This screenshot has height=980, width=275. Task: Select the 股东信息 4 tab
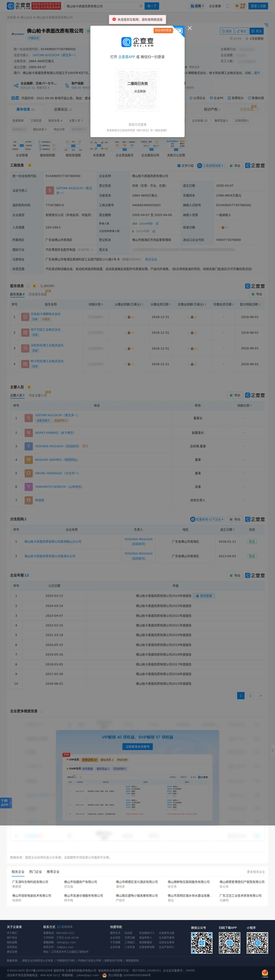(17, 294)
